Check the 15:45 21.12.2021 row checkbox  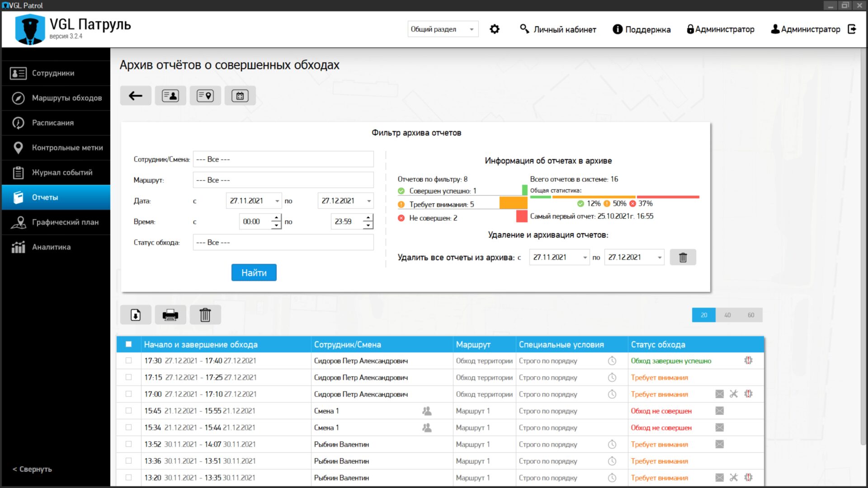pos(129,411)
